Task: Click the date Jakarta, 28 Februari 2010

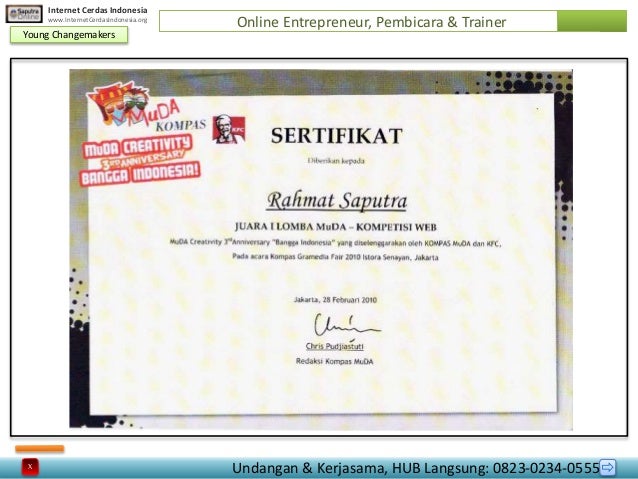Action: point(335,300)
